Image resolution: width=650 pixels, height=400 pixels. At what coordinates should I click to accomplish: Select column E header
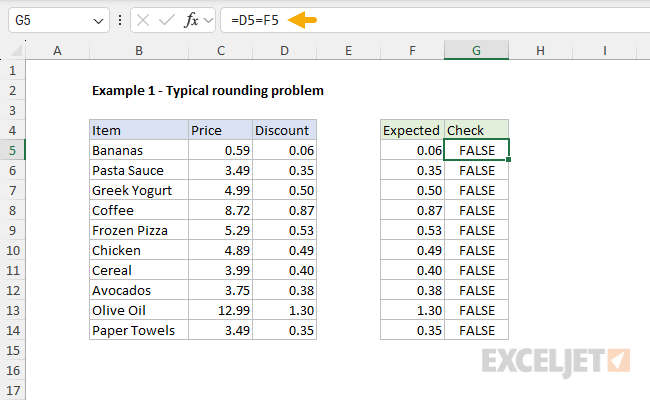point(348,51)
